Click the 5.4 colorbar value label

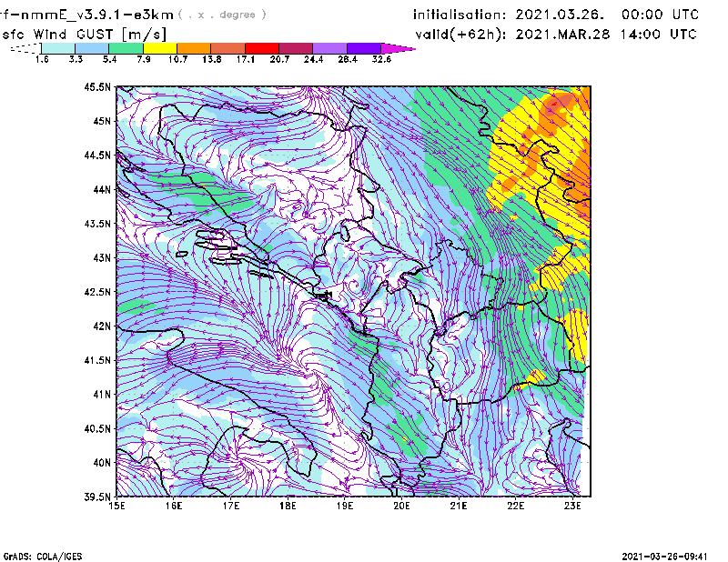109,59
